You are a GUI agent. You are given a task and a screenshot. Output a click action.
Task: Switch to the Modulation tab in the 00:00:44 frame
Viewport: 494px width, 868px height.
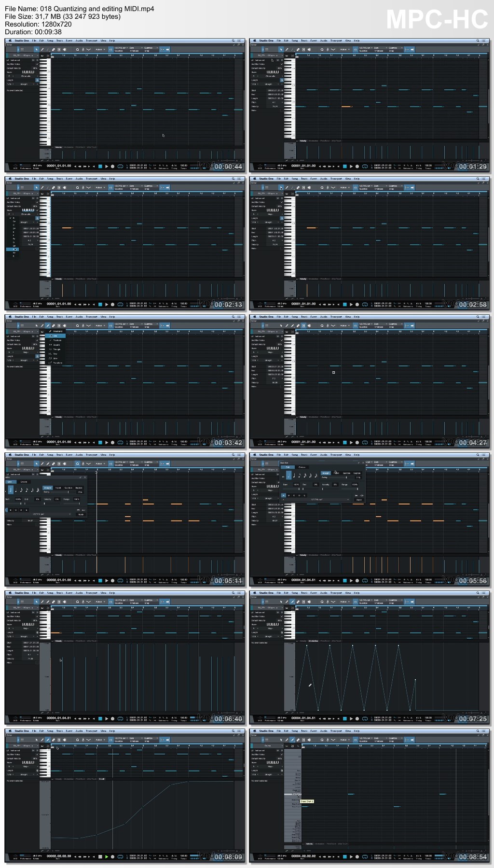tap(69, 147)
